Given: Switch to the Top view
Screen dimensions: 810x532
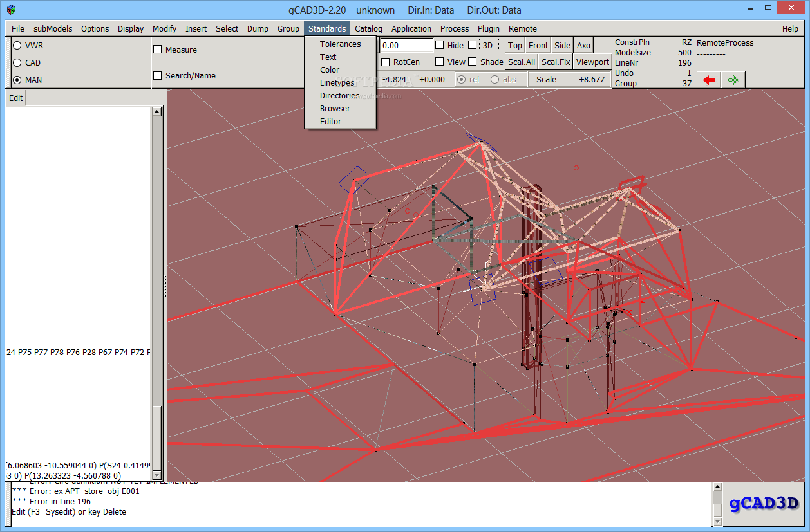Looking at the screenshot, I should (x=514, y=45).
